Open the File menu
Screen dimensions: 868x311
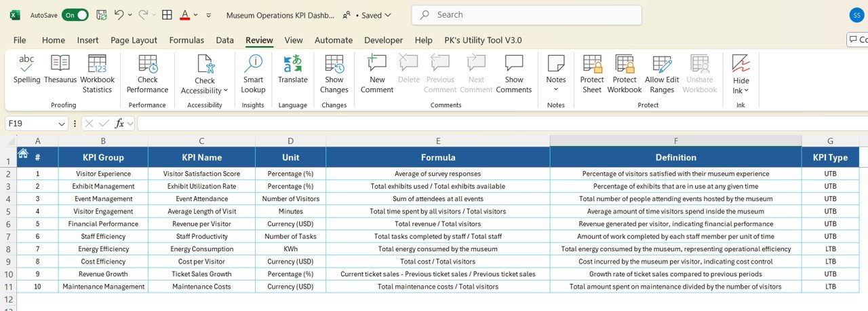click(x=20, y=40)
